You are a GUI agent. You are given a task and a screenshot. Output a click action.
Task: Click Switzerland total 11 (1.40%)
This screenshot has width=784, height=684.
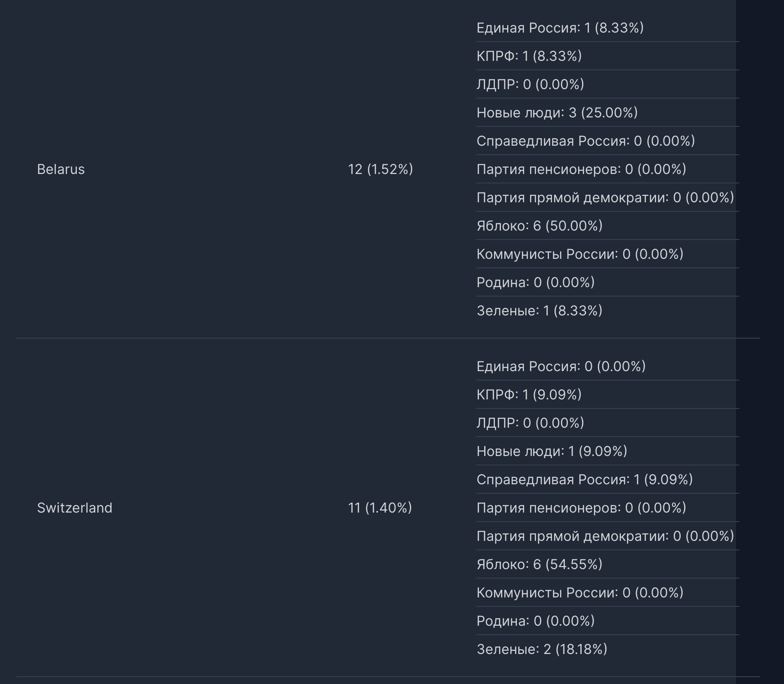380,508
